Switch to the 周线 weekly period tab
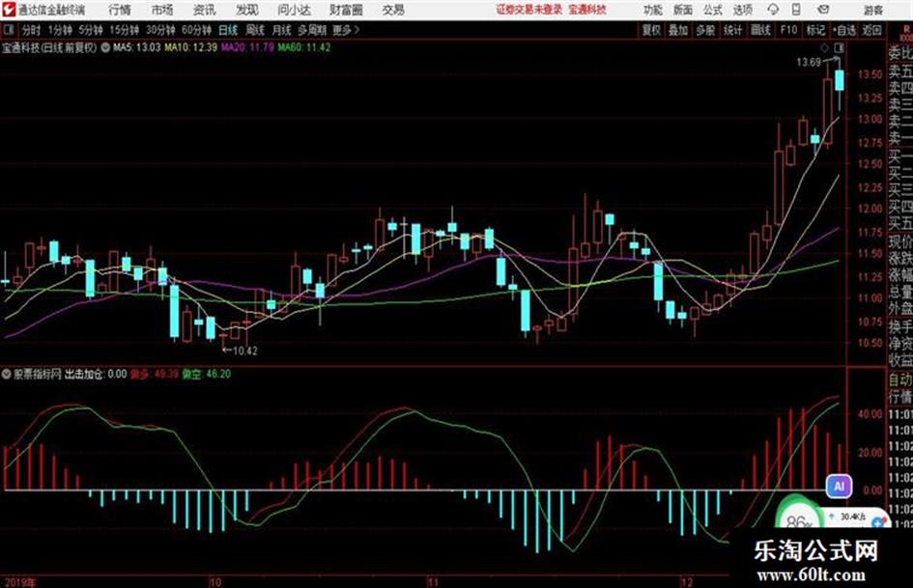 click(255, 30)
